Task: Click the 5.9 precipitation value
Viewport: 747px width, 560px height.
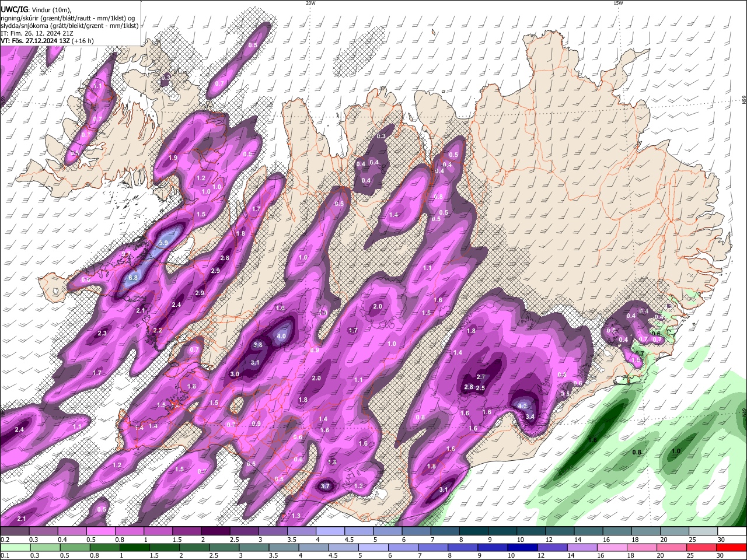Action: [x=163, y=243]
